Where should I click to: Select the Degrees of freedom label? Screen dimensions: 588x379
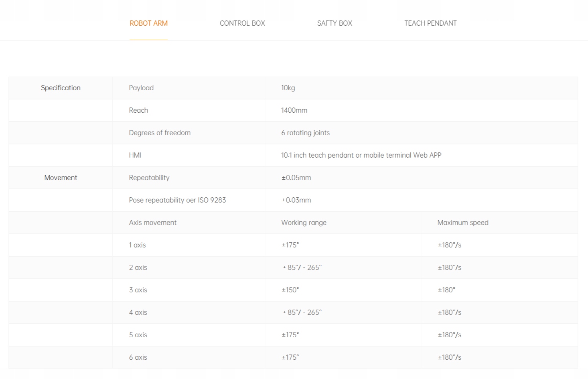pyautogui.click(x=160, y=133)
